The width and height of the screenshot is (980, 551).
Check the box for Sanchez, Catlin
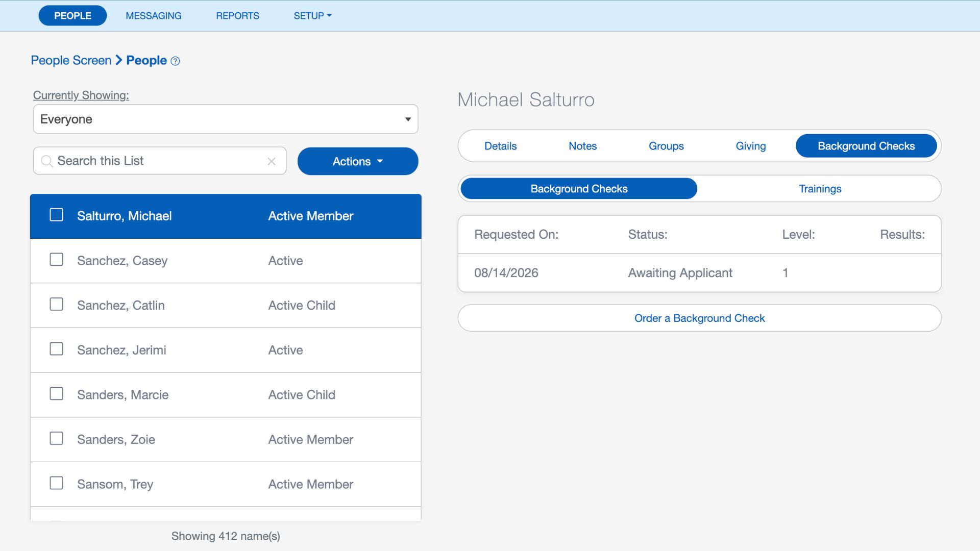(x=56, y=305)
